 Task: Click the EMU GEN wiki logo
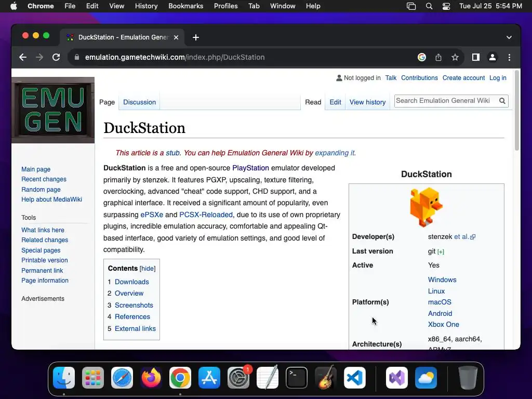(53, 110)
